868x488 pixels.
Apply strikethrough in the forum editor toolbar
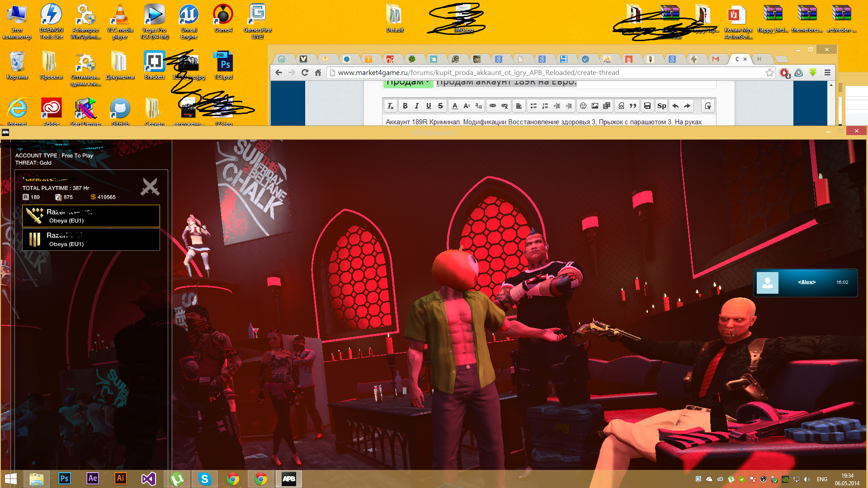[440, 106]
